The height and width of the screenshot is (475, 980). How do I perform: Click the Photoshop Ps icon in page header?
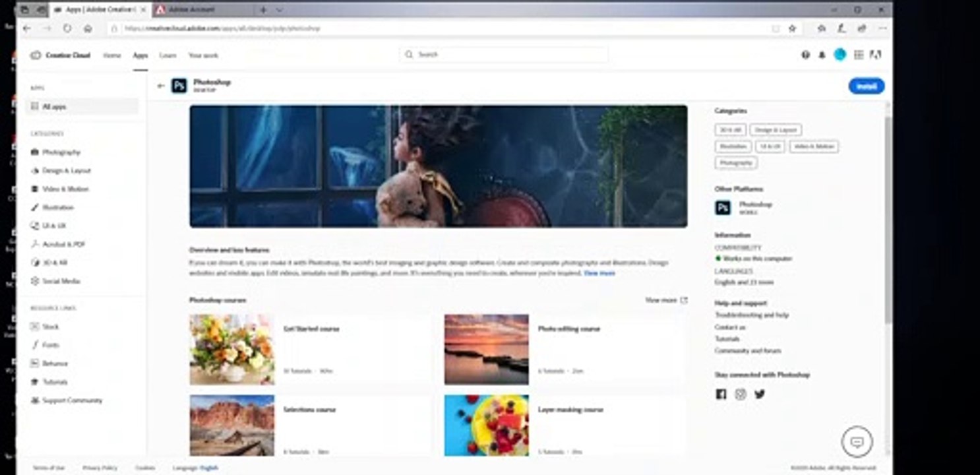pyautogui.click(x=179, y=86)
